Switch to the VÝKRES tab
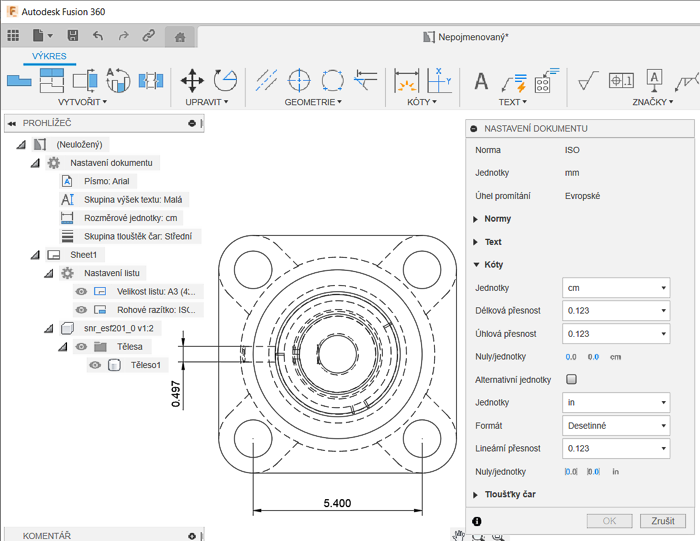The image size is (700, 541). click(x=49, y=56)
